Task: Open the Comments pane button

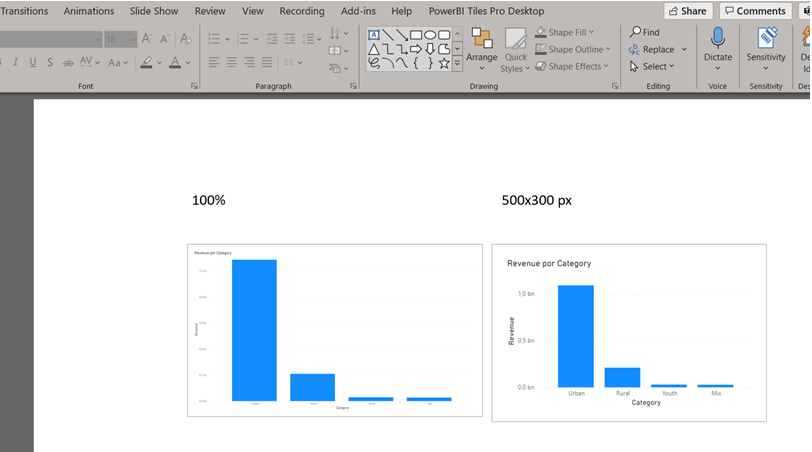Action: click(753, 11)
